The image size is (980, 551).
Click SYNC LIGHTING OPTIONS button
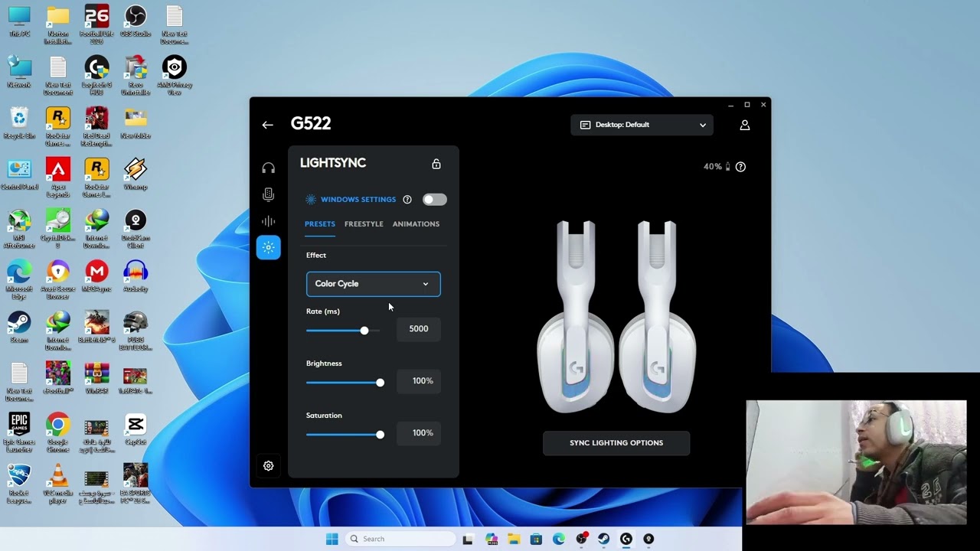click(x=616, y=443)
